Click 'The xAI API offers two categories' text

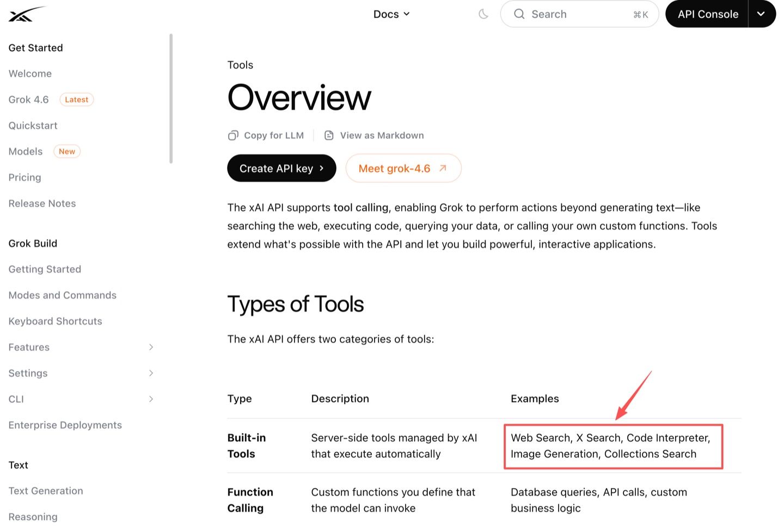tap(330, 339)
